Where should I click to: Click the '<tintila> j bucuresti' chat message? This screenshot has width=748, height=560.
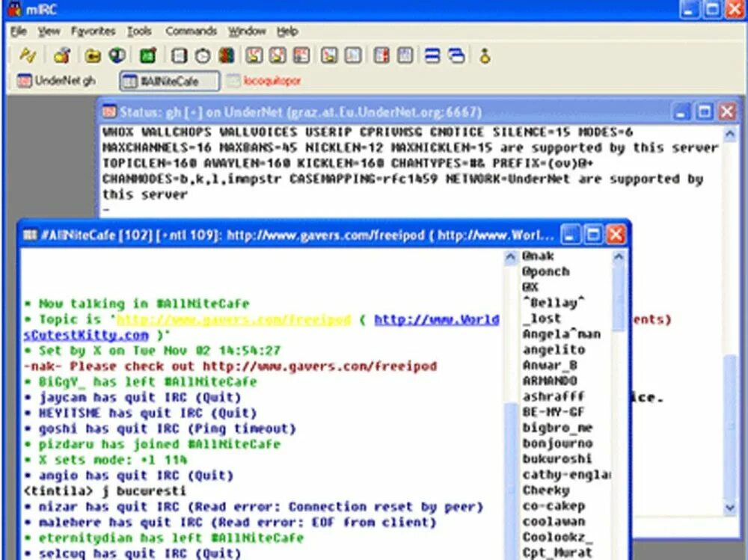coord(105,490)
